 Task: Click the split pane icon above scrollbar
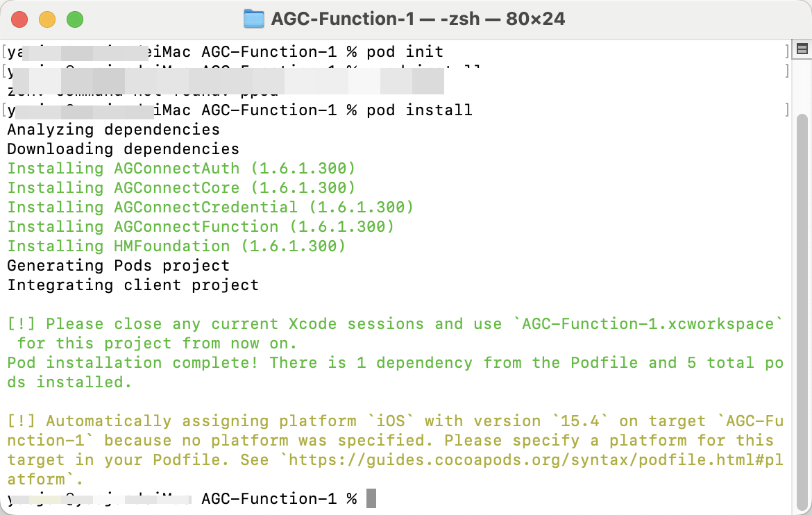(802, 49)
